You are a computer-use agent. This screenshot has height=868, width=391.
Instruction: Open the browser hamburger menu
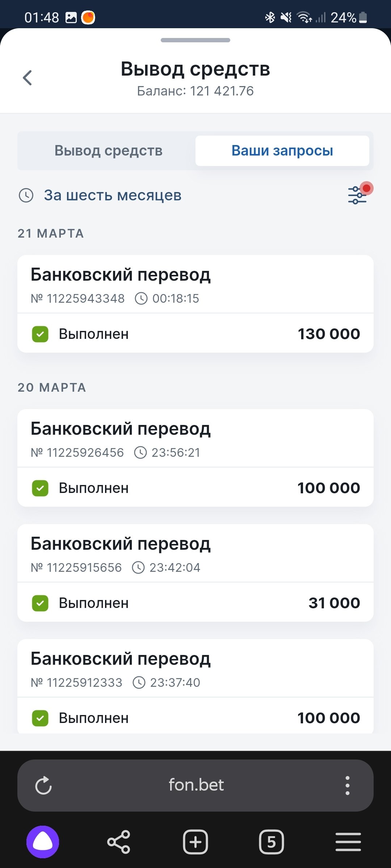(x=348, y=842)
